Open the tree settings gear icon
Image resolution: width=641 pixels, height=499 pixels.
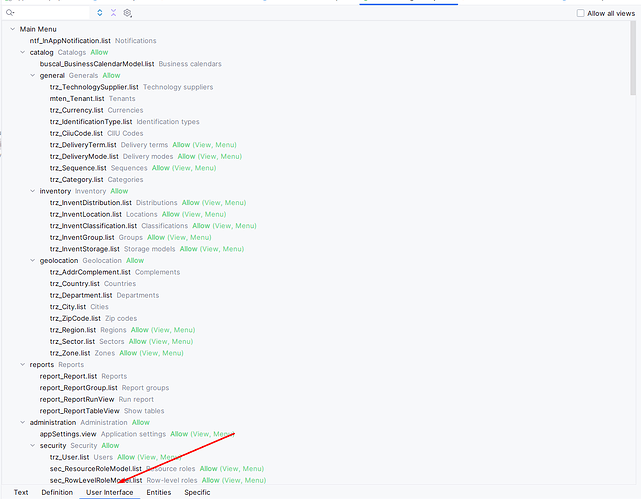tap(128, 13)
